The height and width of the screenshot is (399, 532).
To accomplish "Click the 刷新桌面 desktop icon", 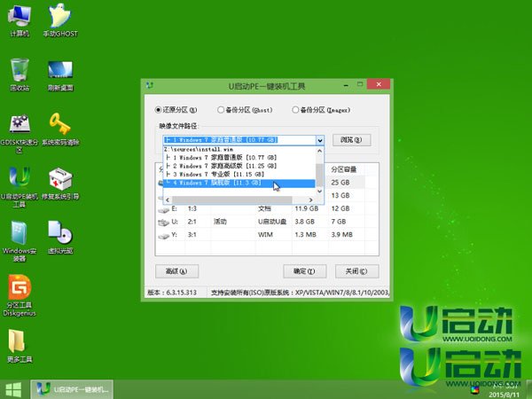I will pyautogui.click(x=60, y=75).
